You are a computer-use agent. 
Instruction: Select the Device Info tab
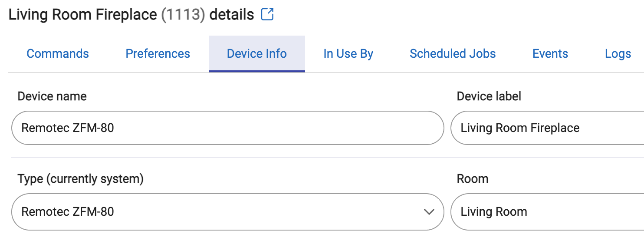tap(256, 54)
